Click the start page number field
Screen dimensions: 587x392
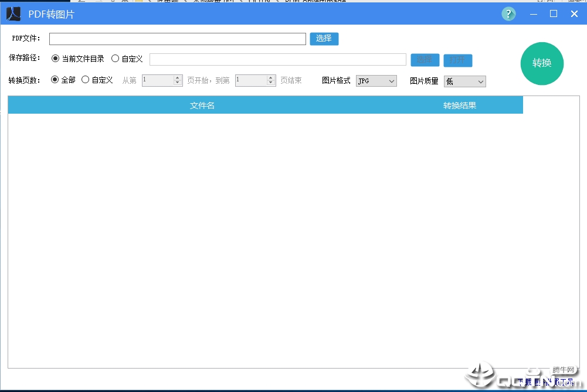(158, 80)
